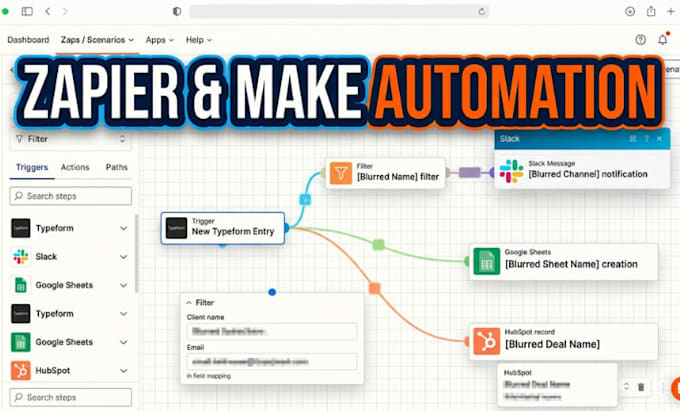Viewport: 680px width, 411px height.
Task: Open the Dashboard page
Action: click(x=28, y=40)
